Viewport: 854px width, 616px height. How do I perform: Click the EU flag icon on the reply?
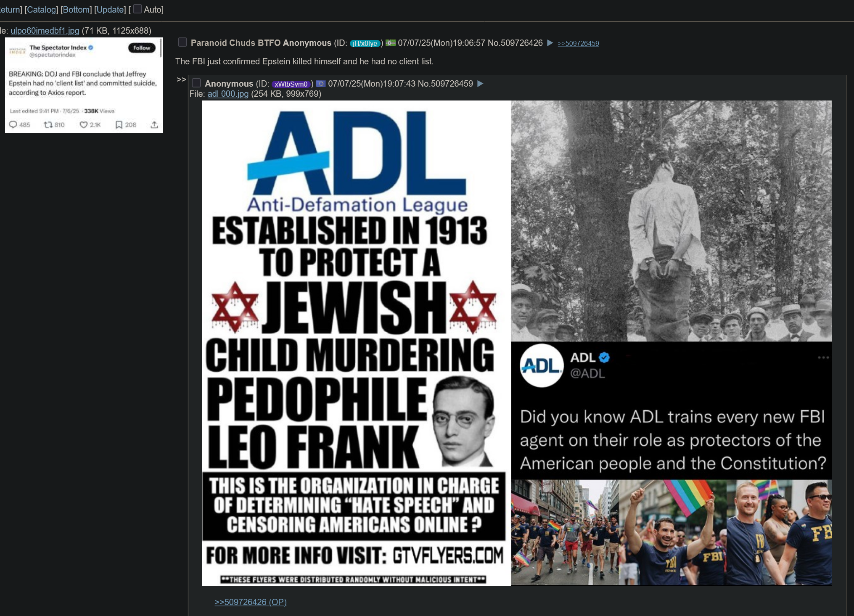pyautogui.click(x=321, y=84)
